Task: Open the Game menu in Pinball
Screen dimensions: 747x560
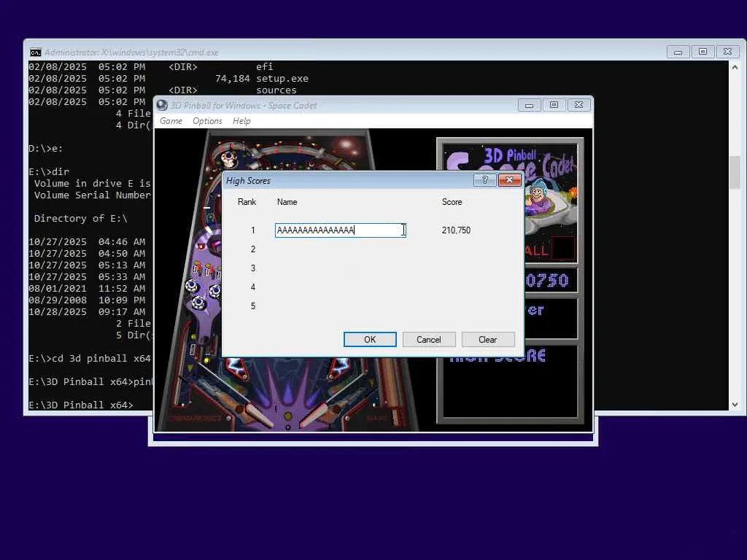Action: [171, 121]
